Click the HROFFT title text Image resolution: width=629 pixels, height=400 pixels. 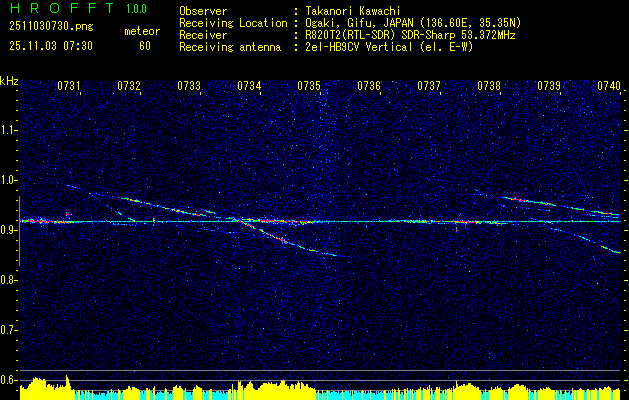coord(62,8)
